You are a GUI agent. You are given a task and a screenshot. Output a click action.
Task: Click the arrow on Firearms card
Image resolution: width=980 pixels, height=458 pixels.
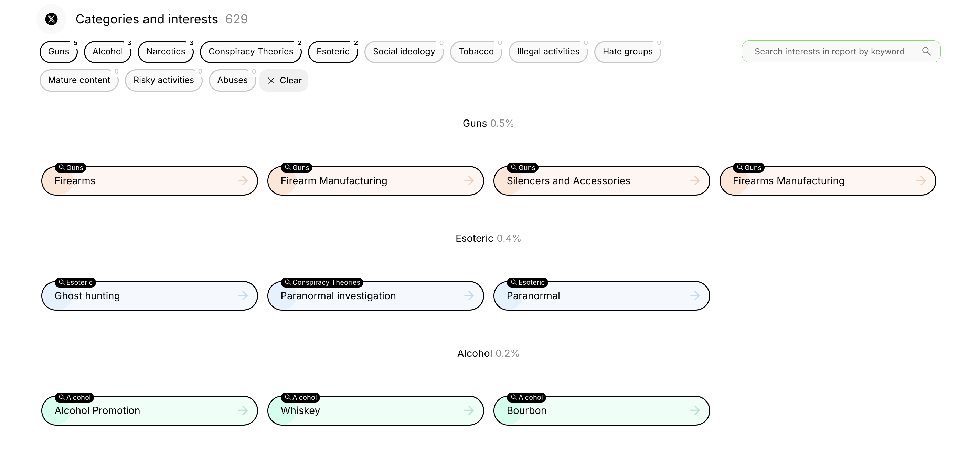pyautogui.click(x=243, y=181)
